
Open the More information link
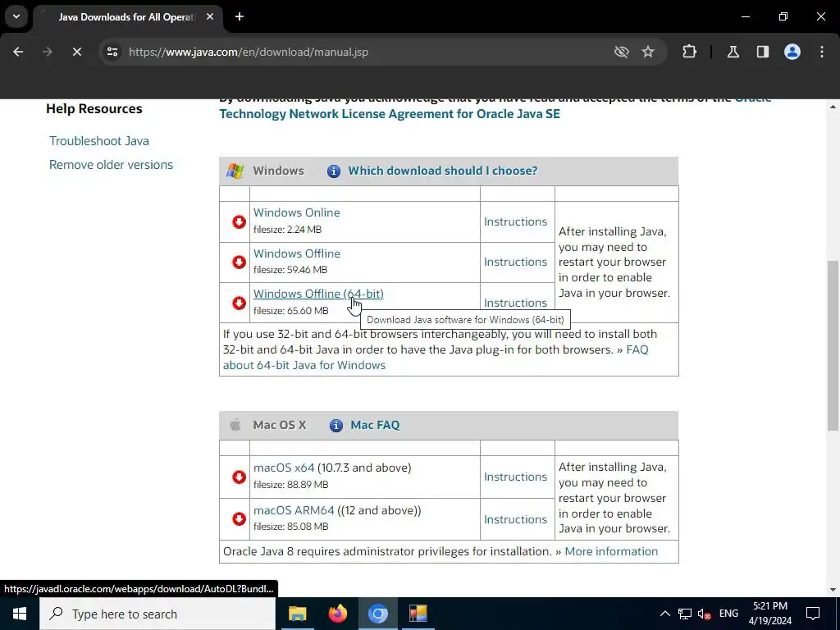point(611,552)
